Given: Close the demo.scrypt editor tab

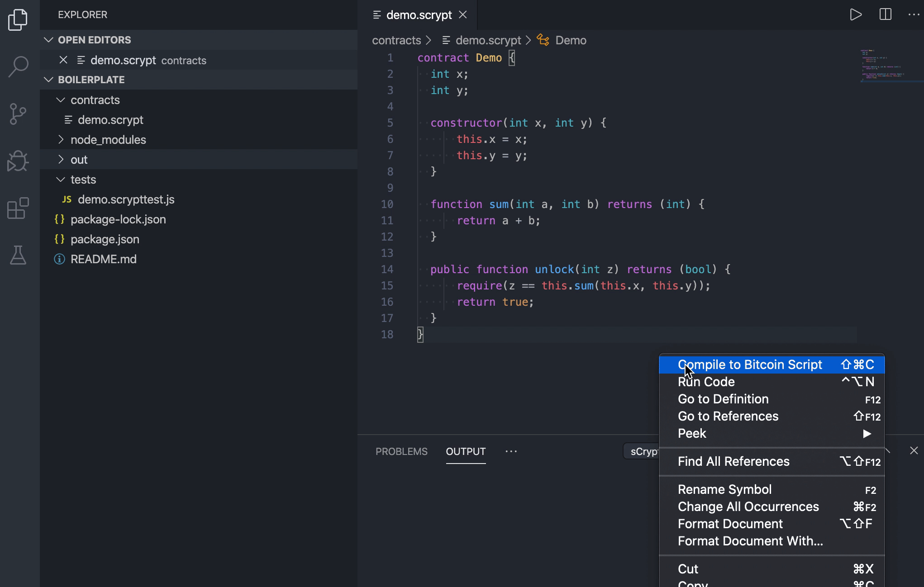Looking at the screenshot, I should [x=463, y=14].
